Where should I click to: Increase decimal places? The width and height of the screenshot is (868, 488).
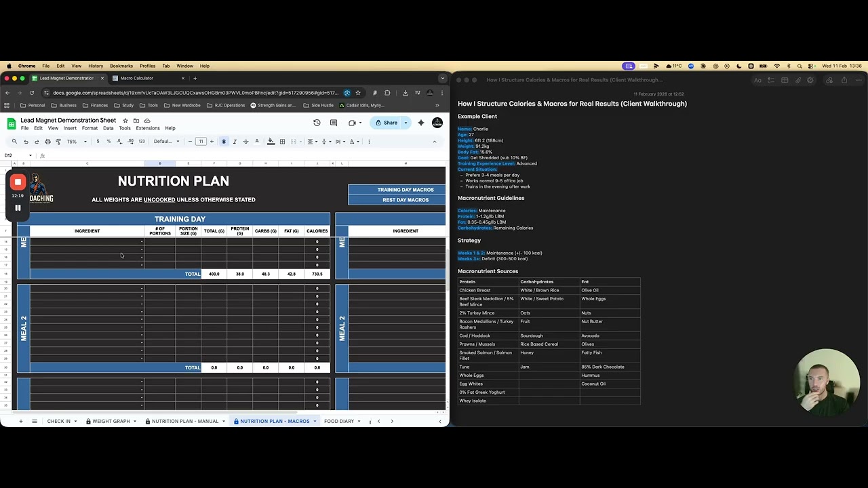pos(130,142)
